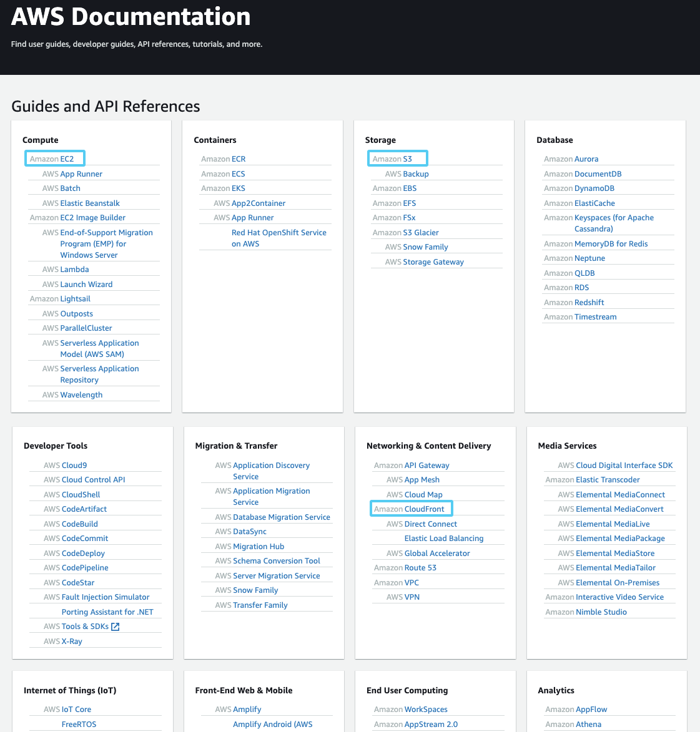
Task: Click the Guides and API References heading
Action: [106, 107]
